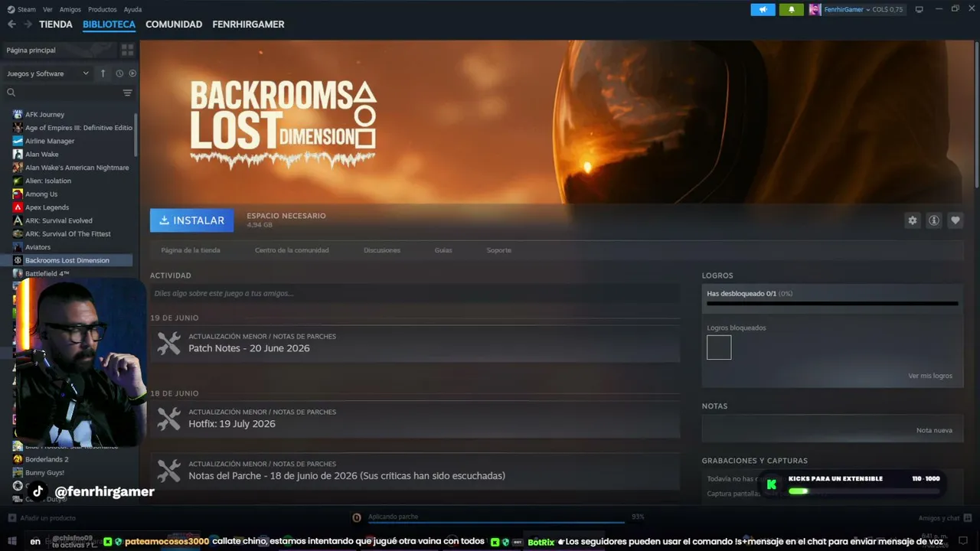This screenshot has height=551, width=980.
Task: Open the advanced filter options icon
Action: [128, 93]
